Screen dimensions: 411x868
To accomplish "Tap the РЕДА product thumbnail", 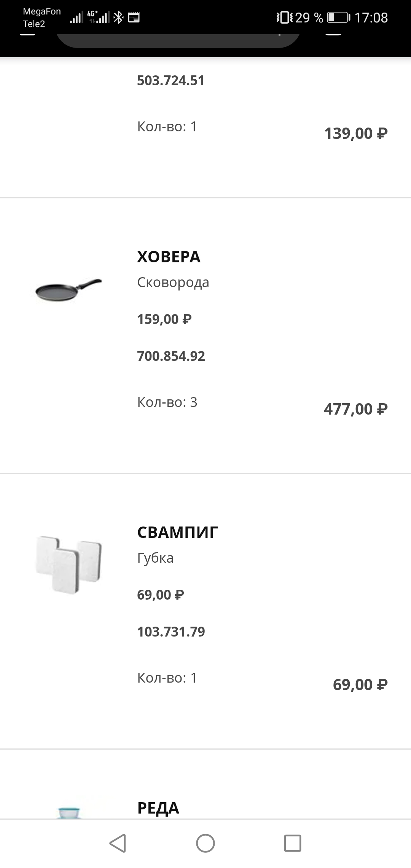I will (69, 812).
